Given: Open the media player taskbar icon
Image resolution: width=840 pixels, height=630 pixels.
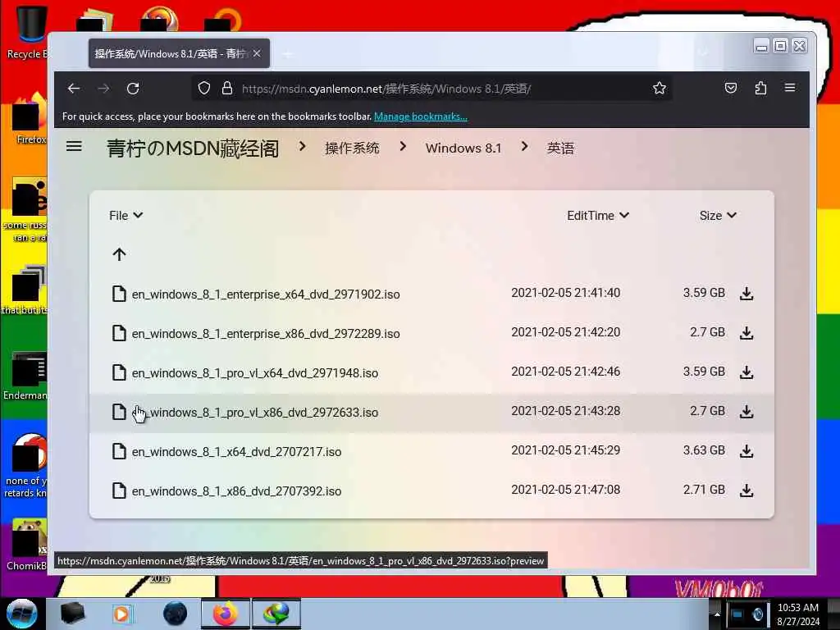Looking at the screenshot, I should (121, 614).
